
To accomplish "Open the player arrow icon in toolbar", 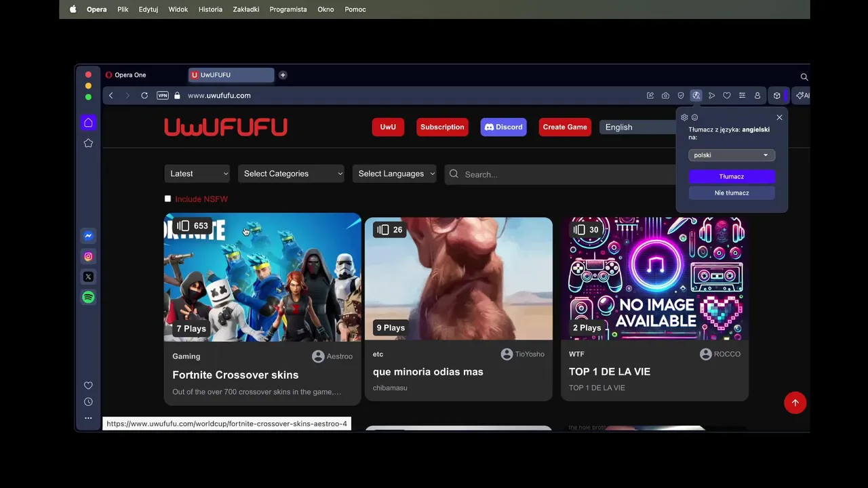I will 711,96.
